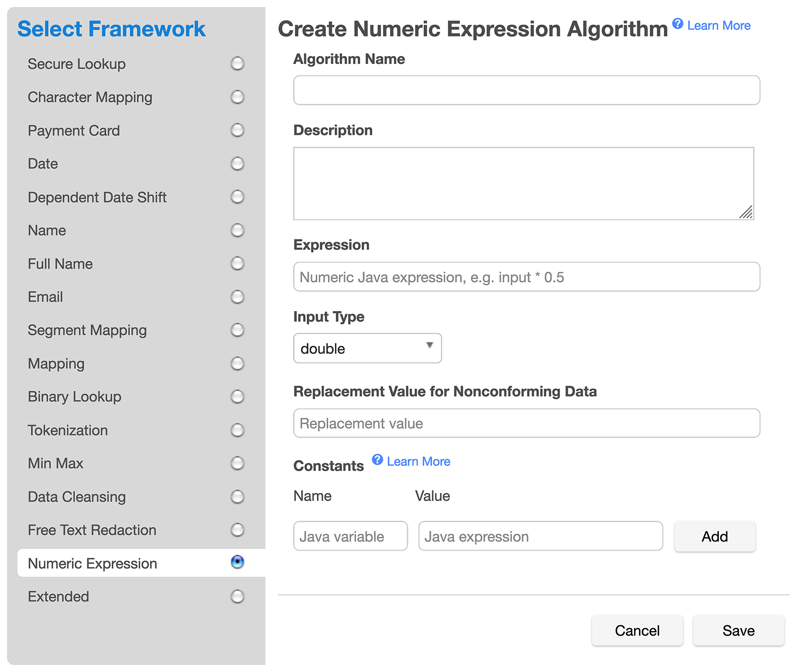Viewport: 807px width, 672px height.
Task: Select the Extended framework option
Action: [x=237, y=596]
